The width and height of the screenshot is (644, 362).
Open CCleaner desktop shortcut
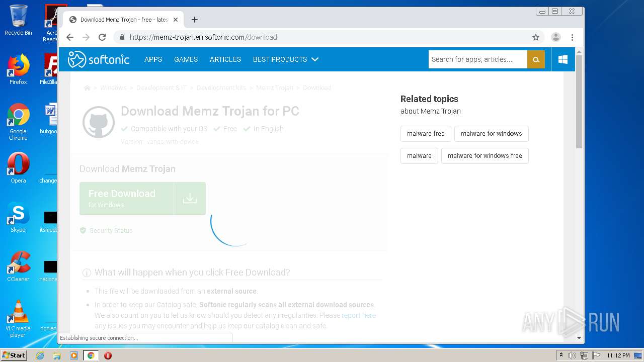18,266
